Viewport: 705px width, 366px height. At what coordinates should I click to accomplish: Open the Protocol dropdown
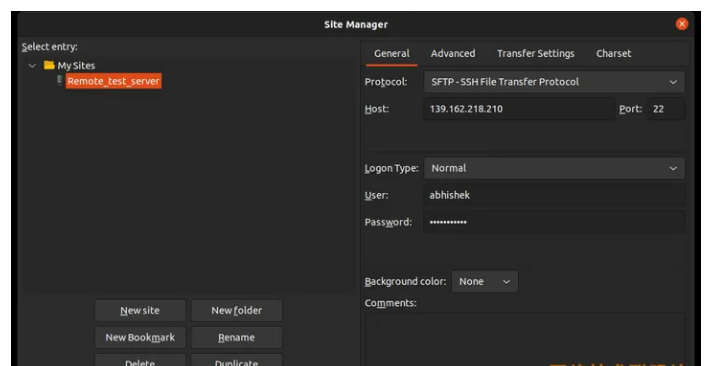554,82
